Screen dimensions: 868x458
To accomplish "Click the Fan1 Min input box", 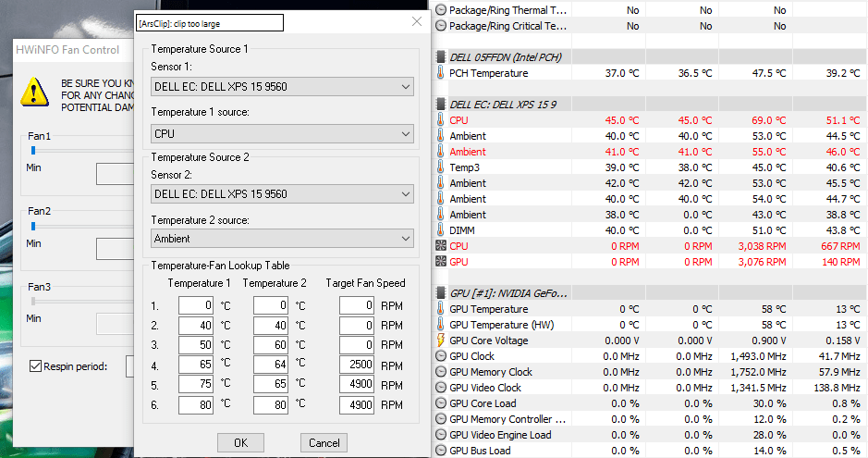I will click(116, 174).
